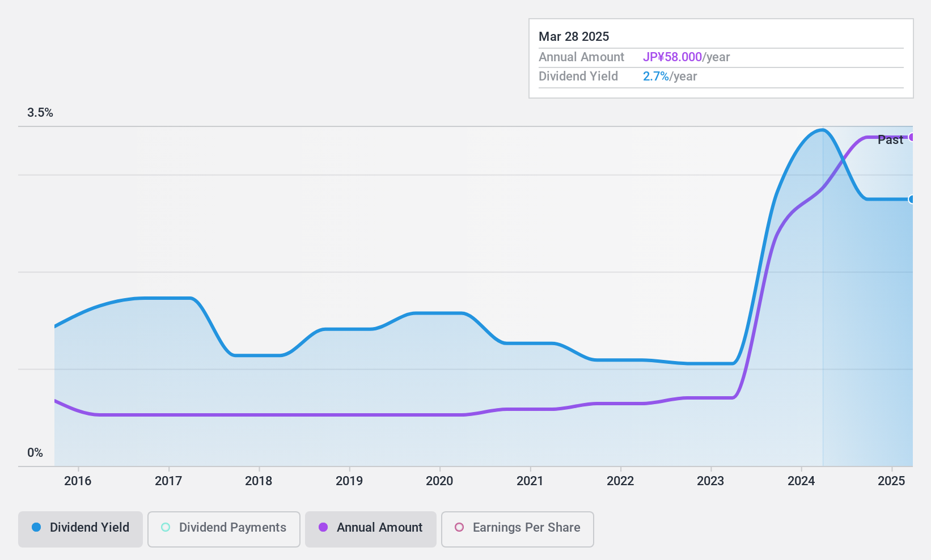
Task: Click the 2019 x-axis label
Action: coord(349,481)
